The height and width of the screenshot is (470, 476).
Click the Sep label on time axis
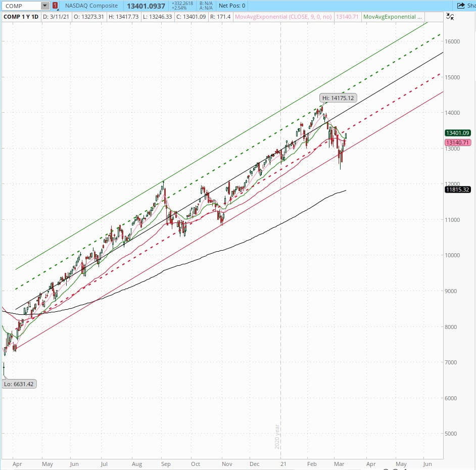(x=167, y=463)
